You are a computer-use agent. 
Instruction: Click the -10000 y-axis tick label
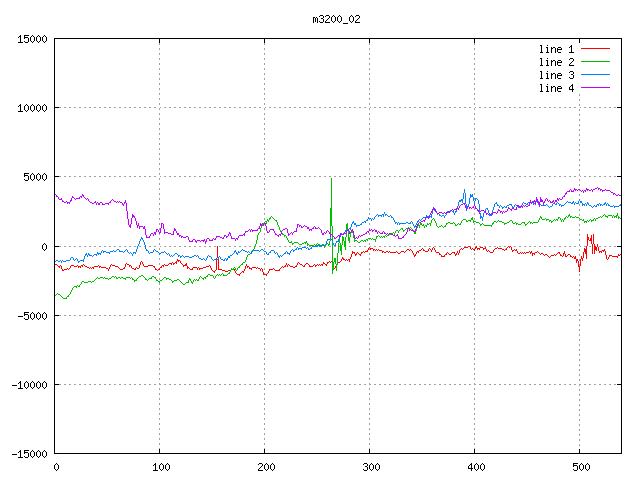[x=29, y=384]
